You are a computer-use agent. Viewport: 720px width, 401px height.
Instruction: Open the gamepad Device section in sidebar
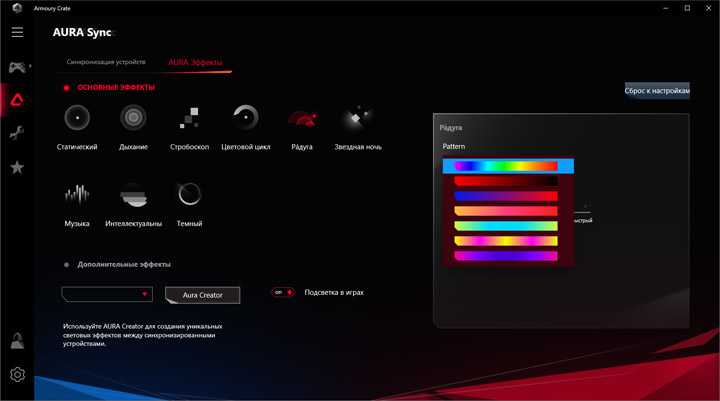(17, 67)
